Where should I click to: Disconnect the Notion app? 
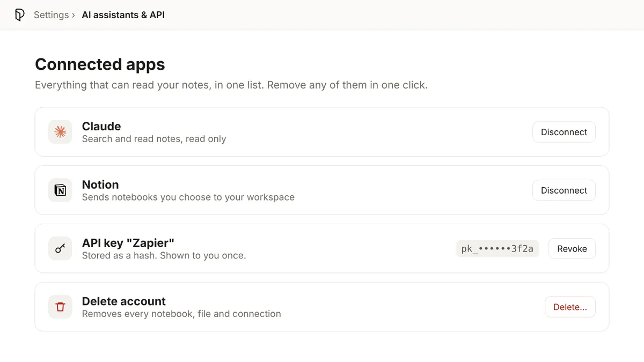563,190
